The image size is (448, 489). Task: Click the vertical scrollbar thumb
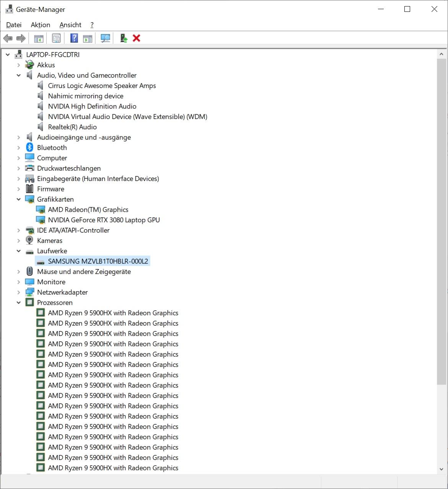tap(441, 222)
